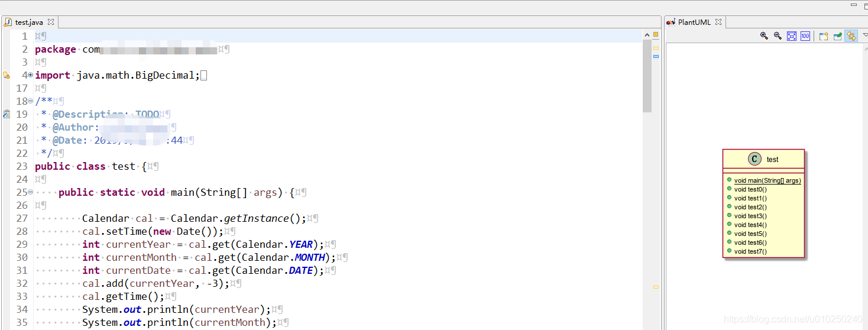868x330 pixels.
Task: Click the 'package' keyword on line 2
Action: pos(56,50)
